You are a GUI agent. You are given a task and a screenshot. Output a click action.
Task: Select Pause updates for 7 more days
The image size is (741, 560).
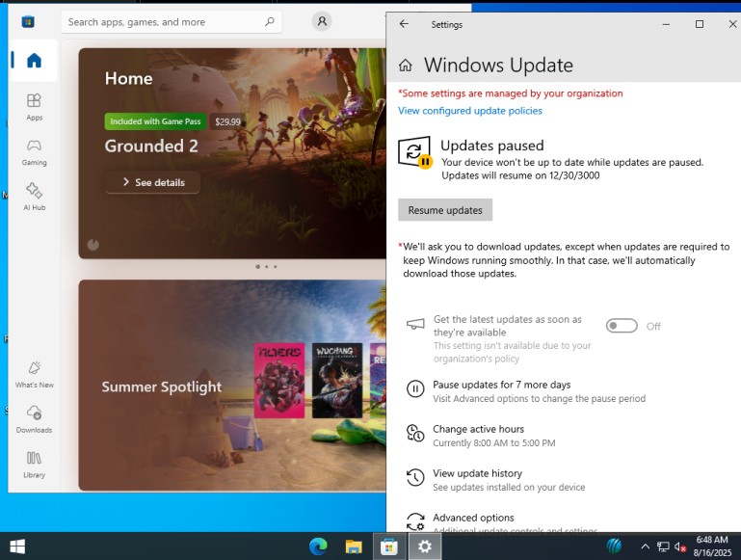[x=526, y=391]
